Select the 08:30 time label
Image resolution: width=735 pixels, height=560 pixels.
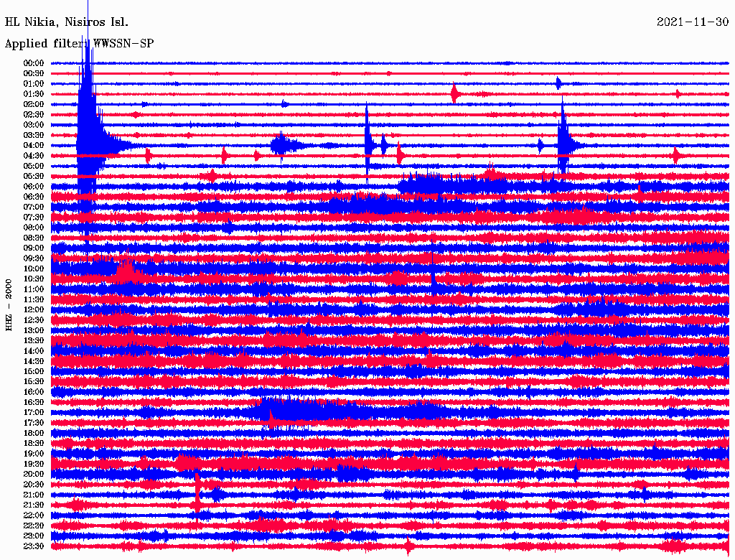pyautogui.click(x=34, y=238)
